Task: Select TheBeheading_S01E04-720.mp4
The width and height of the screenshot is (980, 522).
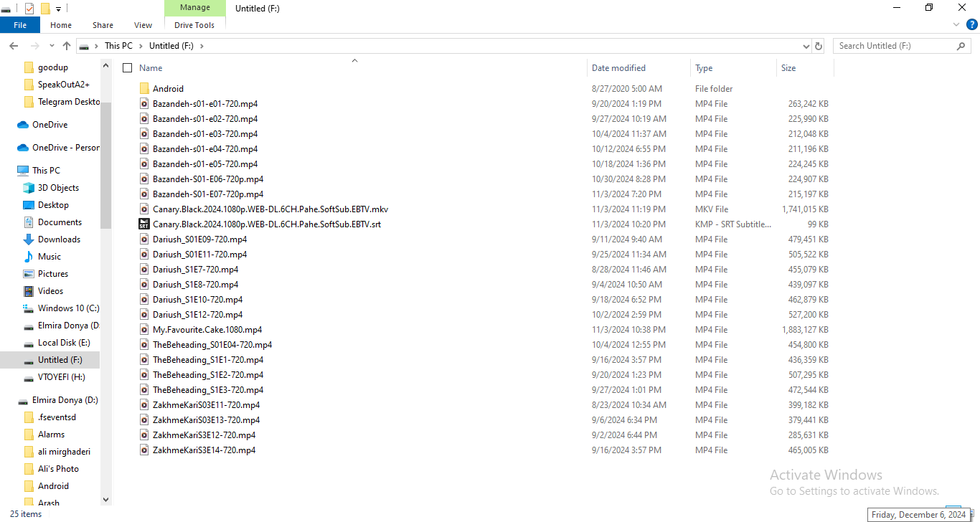Action: (x=212, y=345)
